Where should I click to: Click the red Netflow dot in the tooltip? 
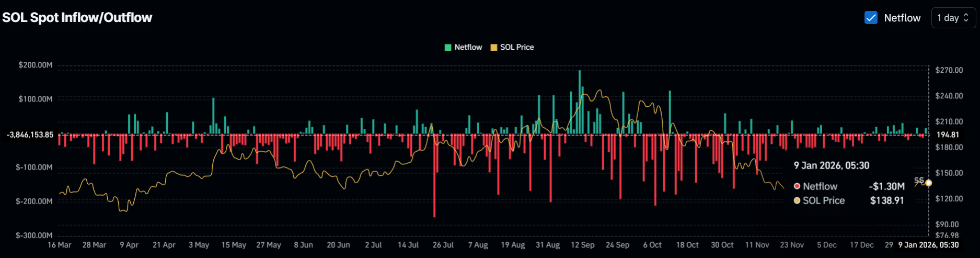(x=797, y=186)
